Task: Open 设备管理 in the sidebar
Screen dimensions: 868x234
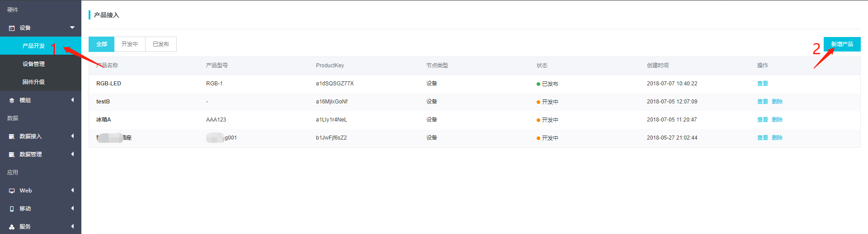Action: [x=33, y=64]
